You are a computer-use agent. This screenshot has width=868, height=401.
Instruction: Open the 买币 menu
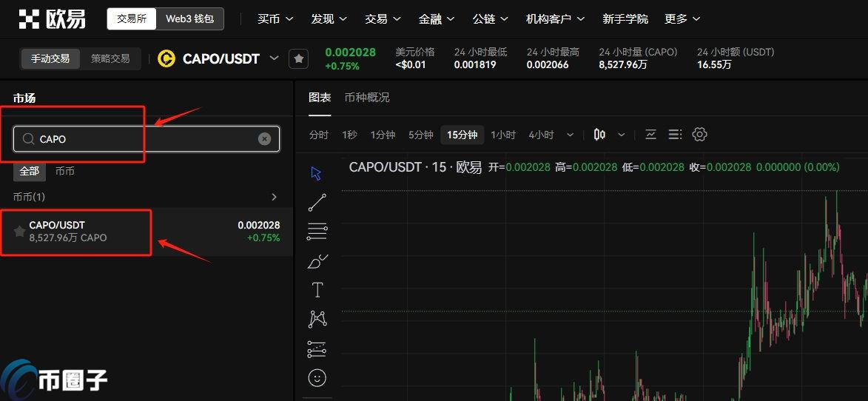click(x=275, y=18)
